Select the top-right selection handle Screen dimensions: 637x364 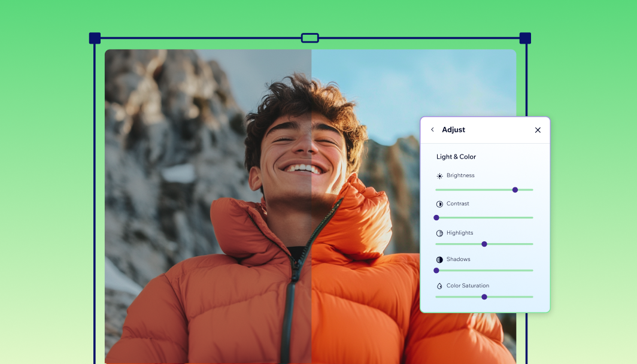click(x=524, y=38)
